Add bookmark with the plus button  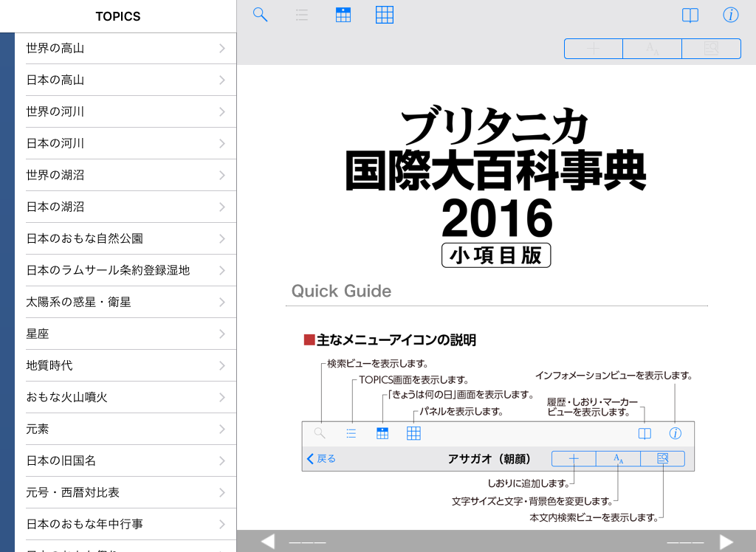tap(594, 49)
